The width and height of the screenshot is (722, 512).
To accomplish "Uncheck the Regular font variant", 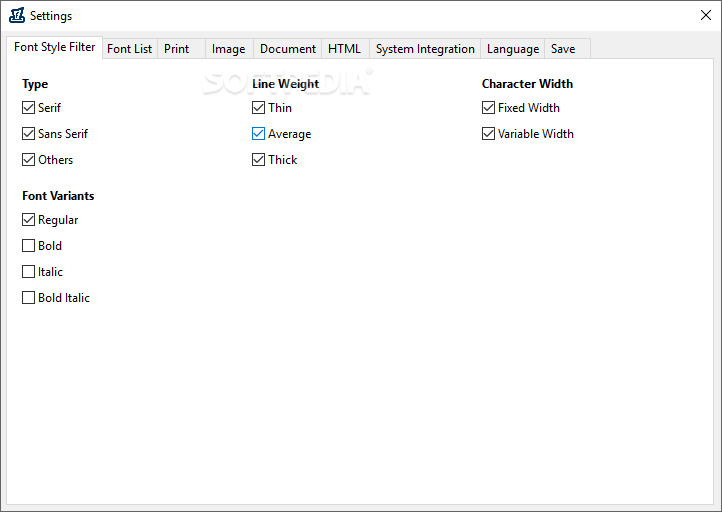I will 29,220.
